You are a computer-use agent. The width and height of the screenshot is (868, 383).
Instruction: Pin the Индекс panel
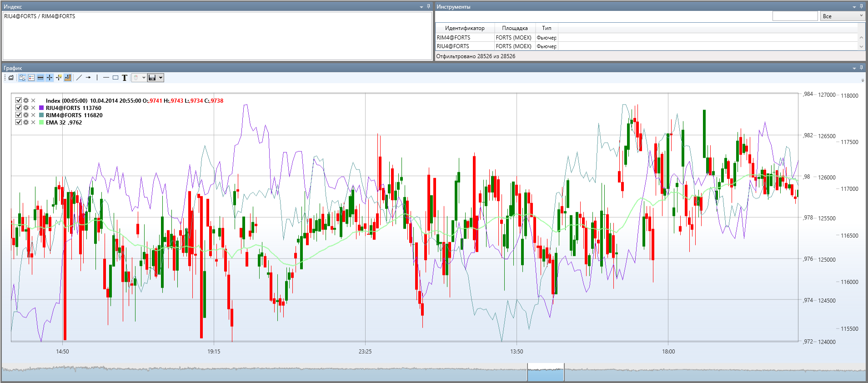(428, 6)
